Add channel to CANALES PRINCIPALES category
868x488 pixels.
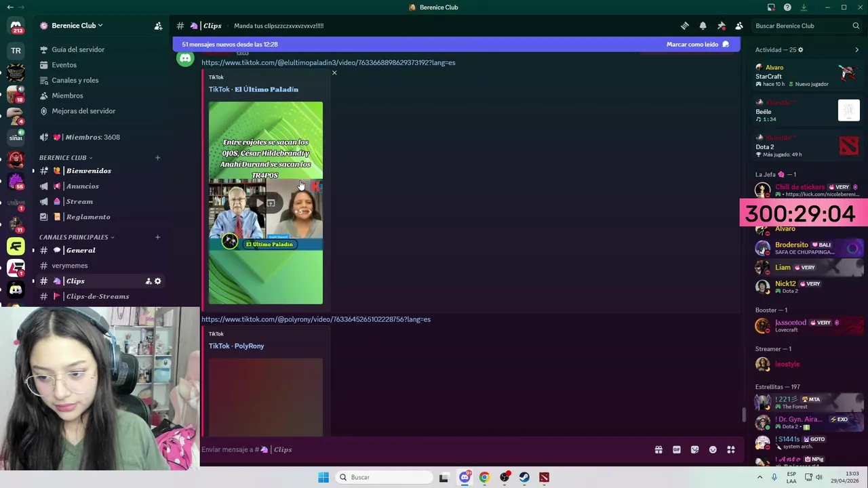[157, 237]
